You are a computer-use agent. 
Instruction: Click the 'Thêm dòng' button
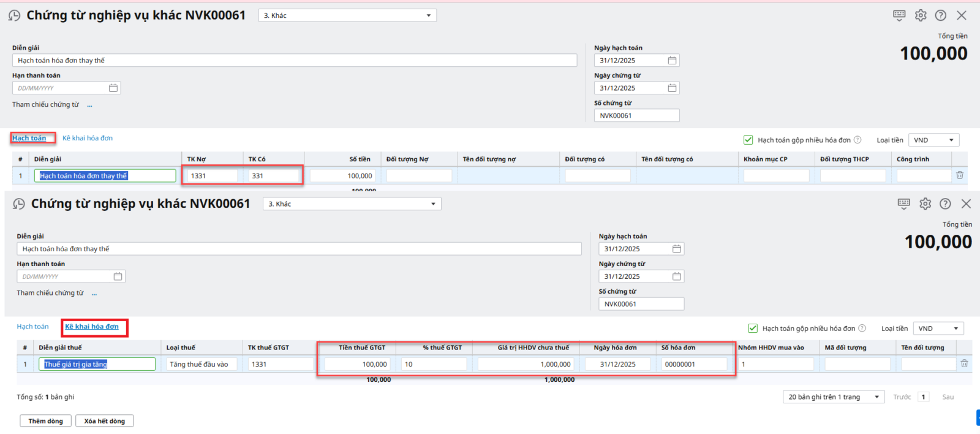45,421
